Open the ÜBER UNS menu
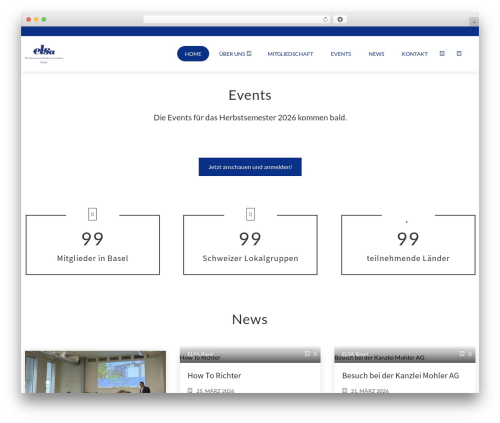500x423 pixels. (232, 54)
